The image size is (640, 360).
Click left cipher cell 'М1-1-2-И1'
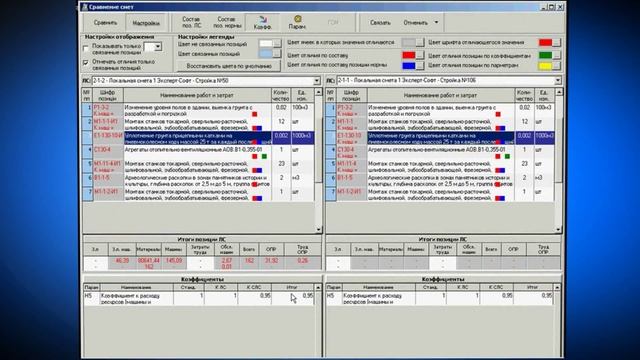pos(108,194)
